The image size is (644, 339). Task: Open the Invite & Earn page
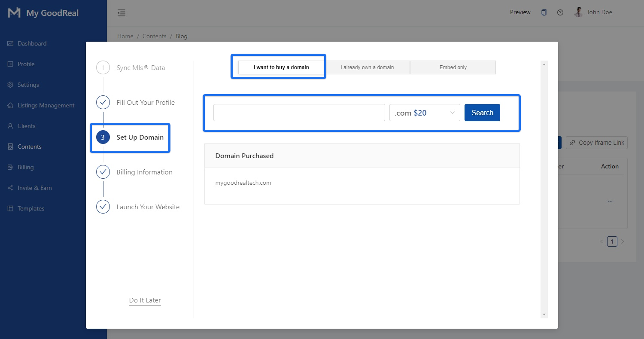coord(35,188)
